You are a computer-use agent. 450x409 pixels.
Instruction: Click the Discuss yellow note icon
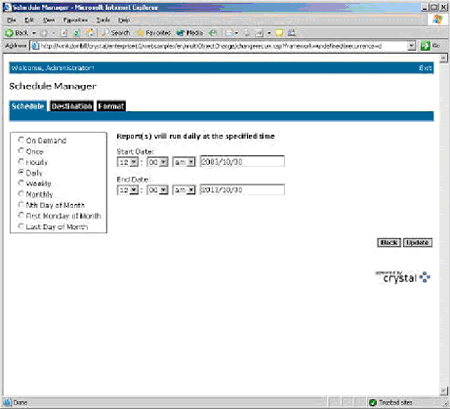279,33
